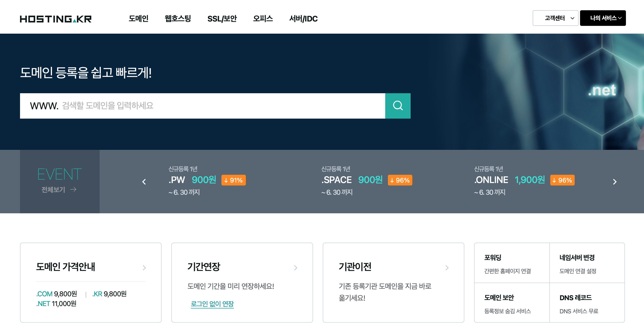Image resolution: width=644 pixels, height=328 pixels.
Task: Open the 나의 서비스 dropdown menu
Action: tap(602, 18)
